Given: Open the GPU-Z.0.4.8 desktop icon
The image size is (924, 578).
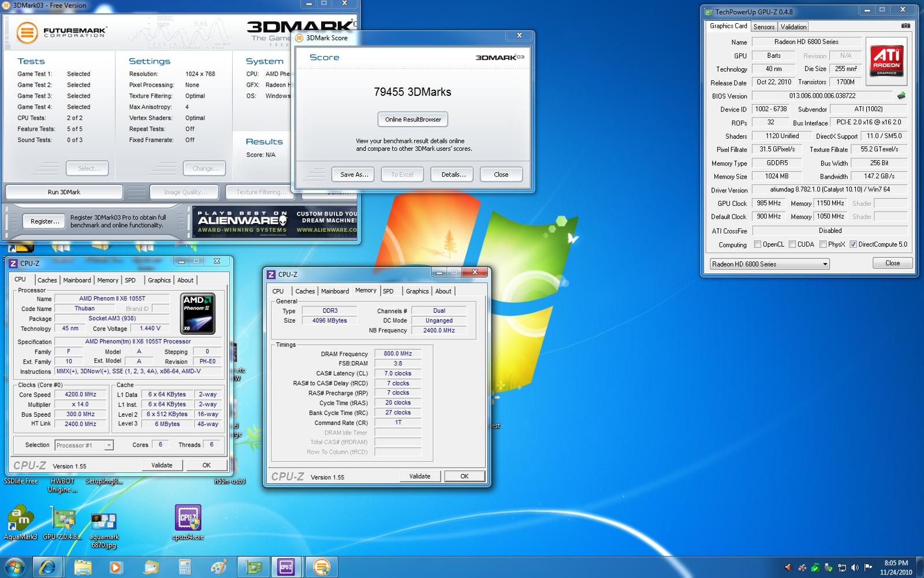Looking at the screenshot, I should coord(62,523).
